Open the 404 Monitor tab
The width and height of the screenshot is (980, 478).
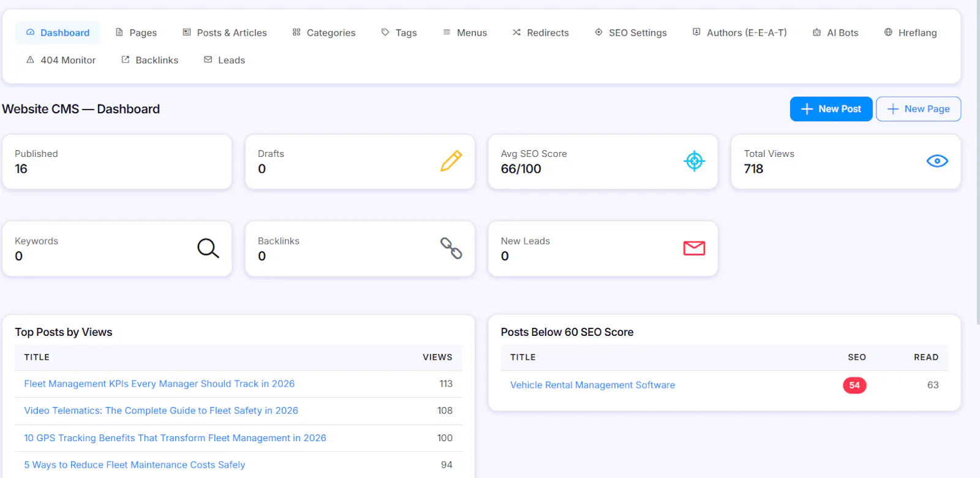[61, 60]
